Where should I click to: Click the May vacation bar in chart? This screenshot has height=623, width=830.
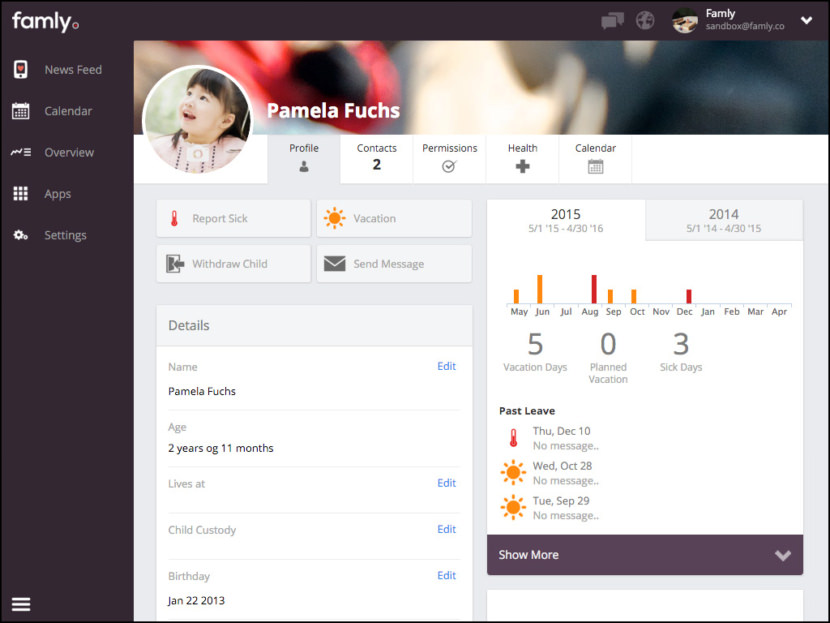[x=516, y=296]
